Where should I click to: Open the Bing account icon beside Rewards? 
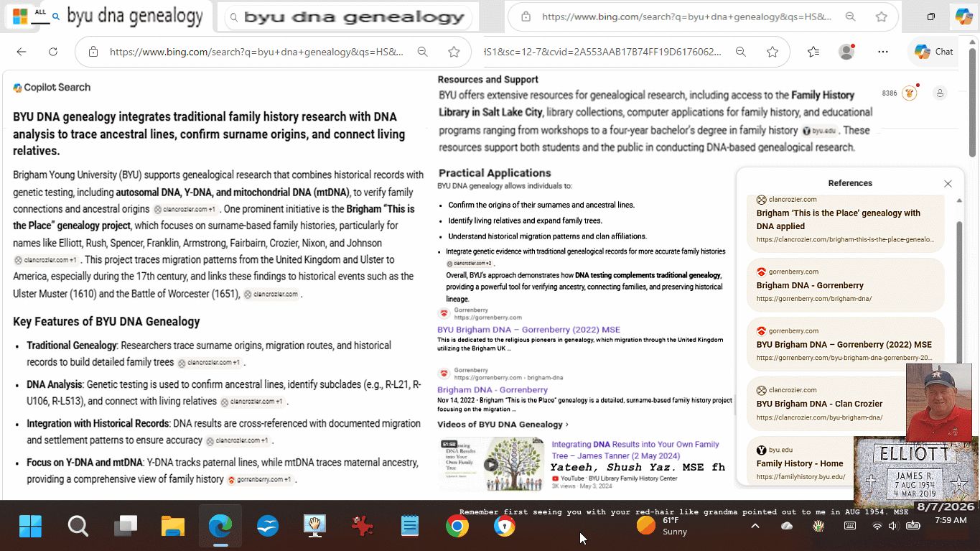pos(940,93)
